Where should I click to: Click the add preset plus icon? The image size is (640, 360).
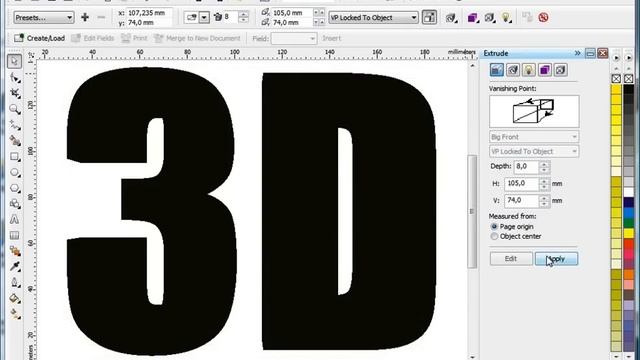coord(85,17)
